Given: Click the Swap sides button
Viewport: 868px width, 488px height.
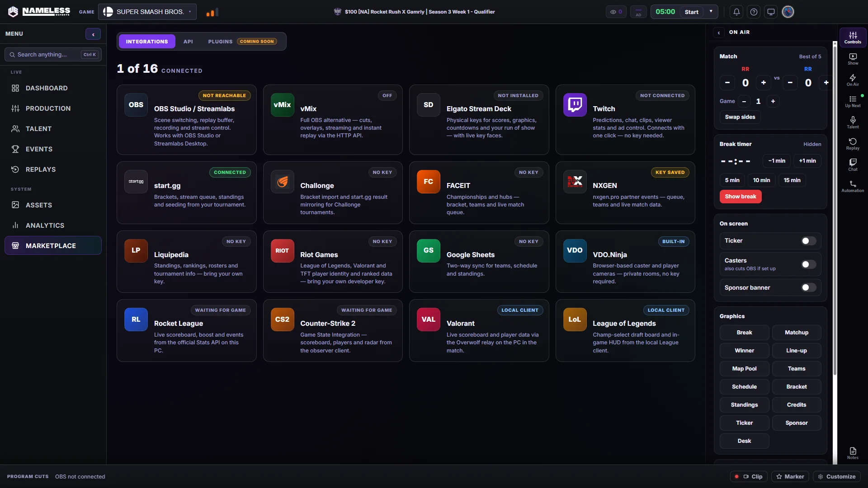Looking at the screenshot, I should tap(740, 117).
